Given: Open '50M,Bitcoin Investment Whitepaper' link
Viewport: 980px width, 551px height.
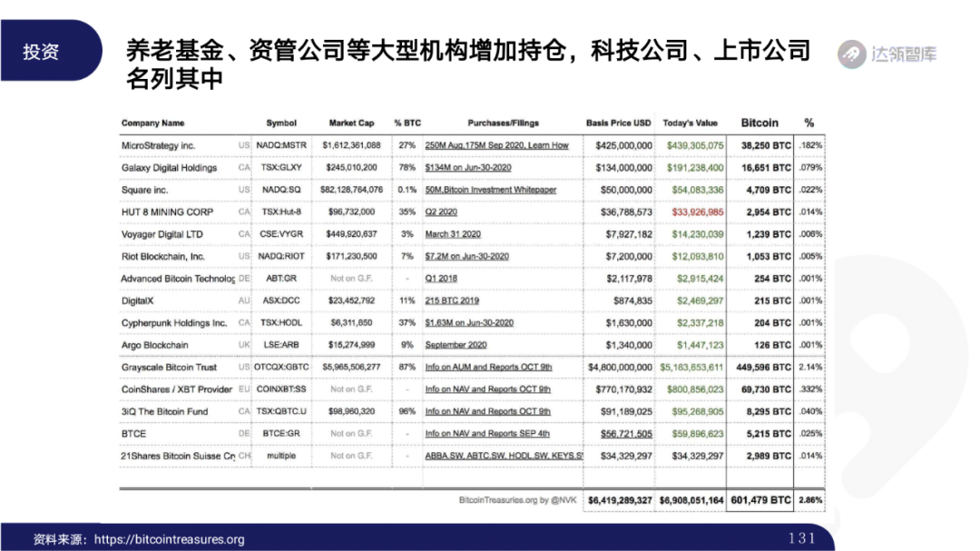Looking at the screenshot, I should [x=491, y=190].
